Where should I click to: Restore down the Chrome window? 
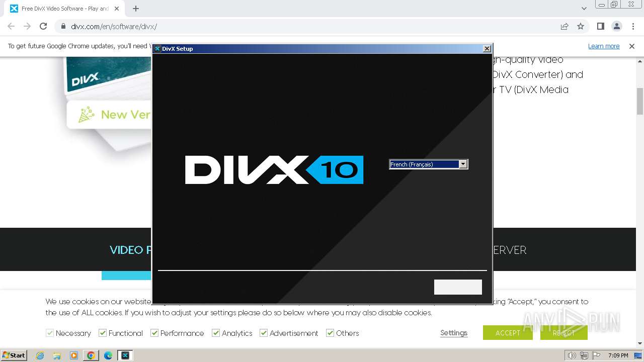(614, 5)
